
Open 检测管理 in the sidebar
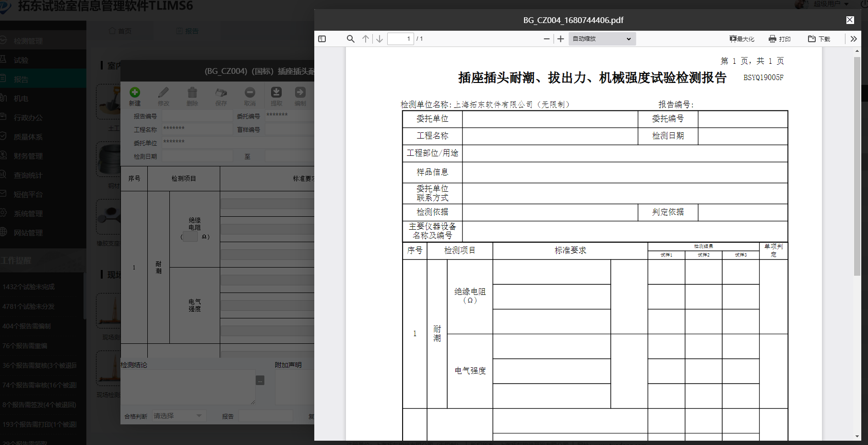tap(43, 41)
